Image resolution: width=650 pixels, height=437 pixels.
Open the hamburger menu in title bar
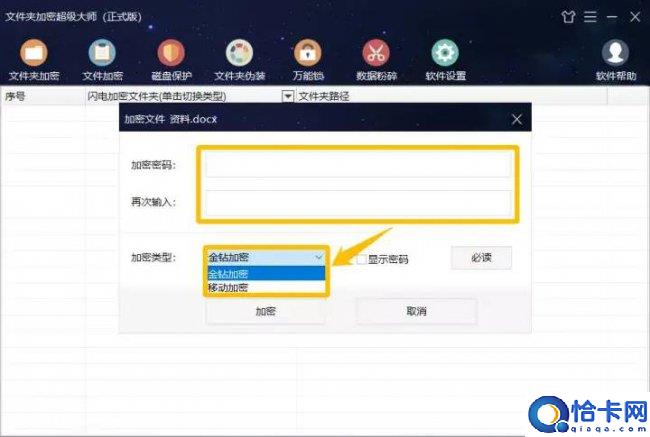pyautogui.click(x=590, y=17)
